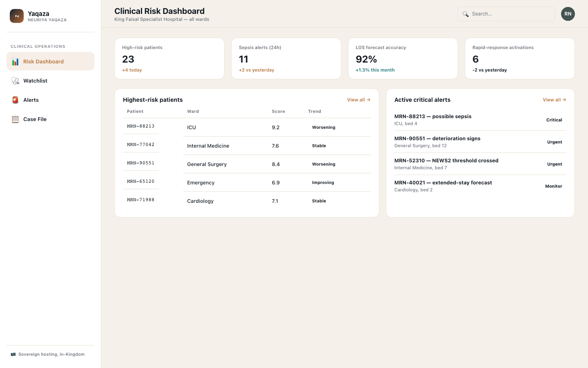Click the magnifier icon in search box
Screen dimensions: 588x368
pyautogui.click(x=465, y=14)
